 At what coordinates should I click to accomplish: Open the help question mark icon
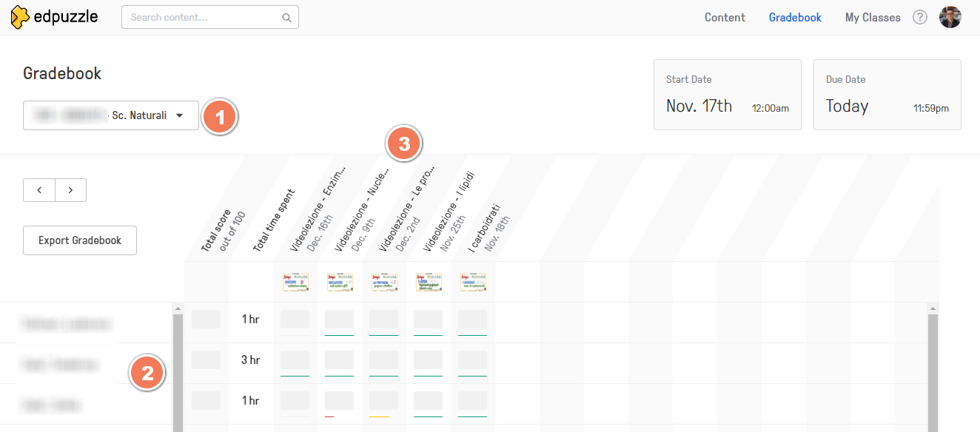pyautogui.click(x=919, y=17)
